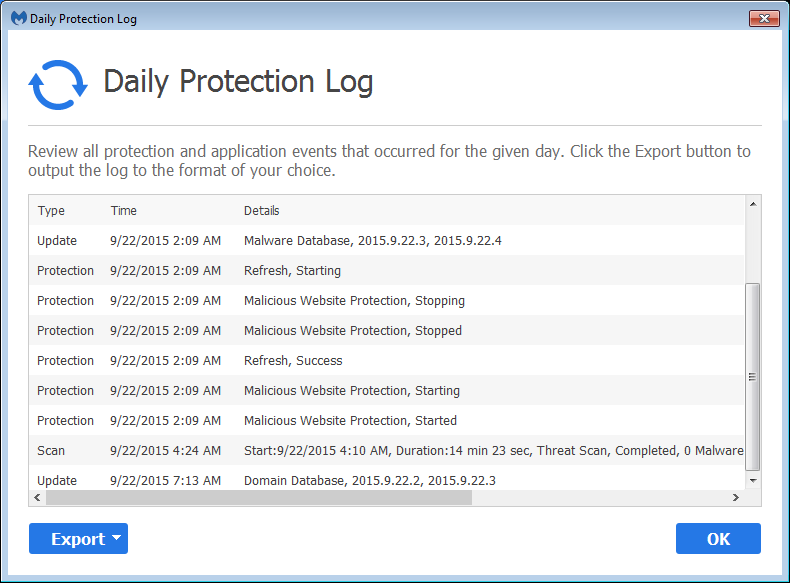The width and height of the screenshot is (790, 583).
Task: Click the horizontal scrollbar right arrow
Action: 736,497
